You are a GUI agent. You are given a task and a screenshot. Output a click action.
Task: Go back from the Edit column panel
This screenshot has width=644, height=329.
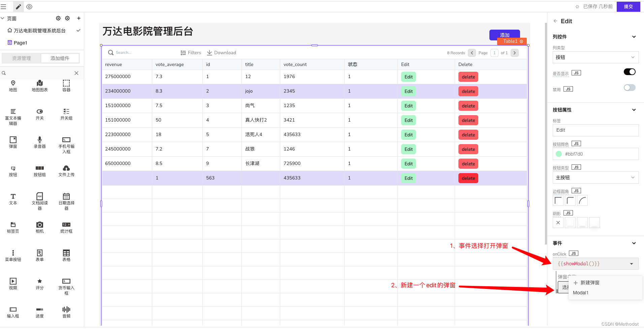(x=555, y=21)
